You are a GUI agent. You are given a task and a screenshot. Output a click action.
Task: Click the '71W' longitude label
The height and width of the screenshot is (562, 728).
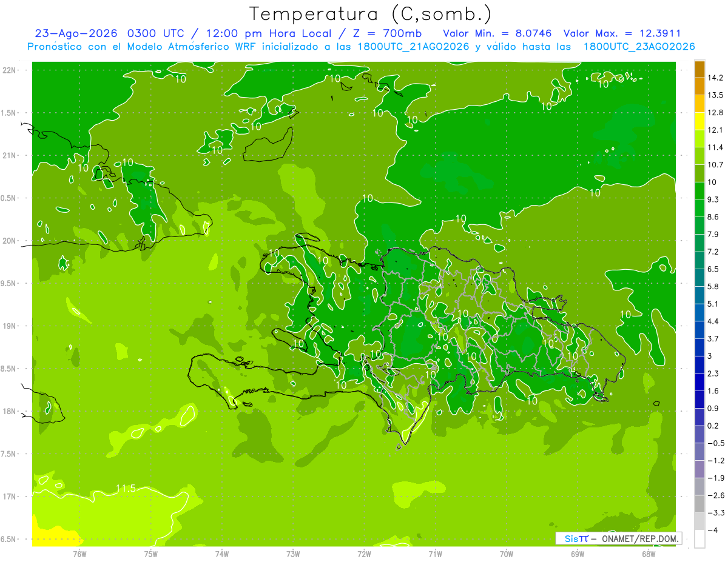pos(435,554)
